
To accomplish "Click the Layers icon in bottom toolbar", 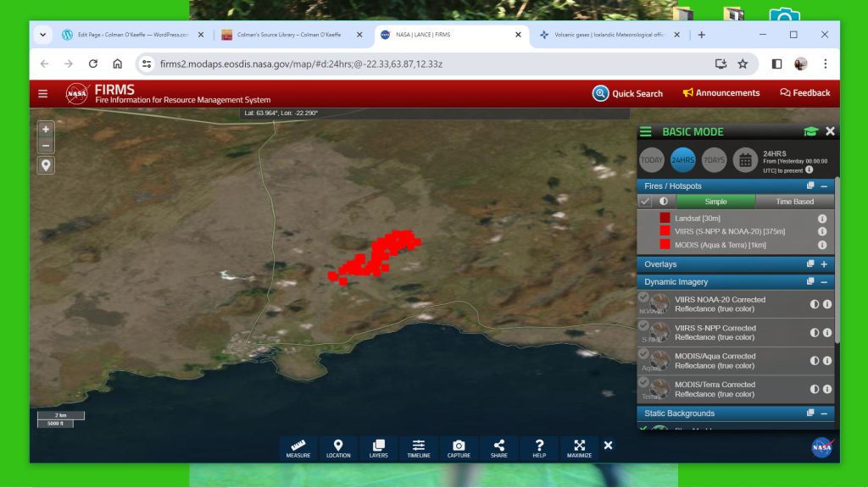I will pos(378,447).
